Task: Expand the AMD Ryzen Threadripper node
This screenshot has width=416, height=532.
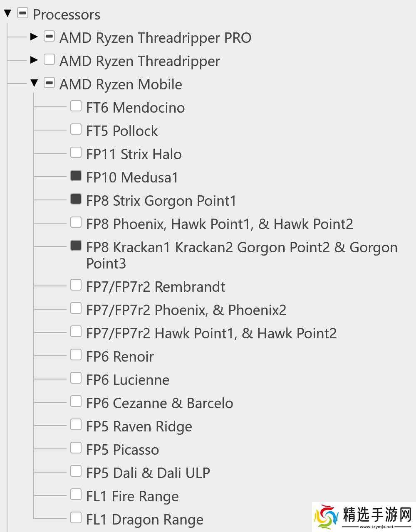Action: click(x=34, y=60)
